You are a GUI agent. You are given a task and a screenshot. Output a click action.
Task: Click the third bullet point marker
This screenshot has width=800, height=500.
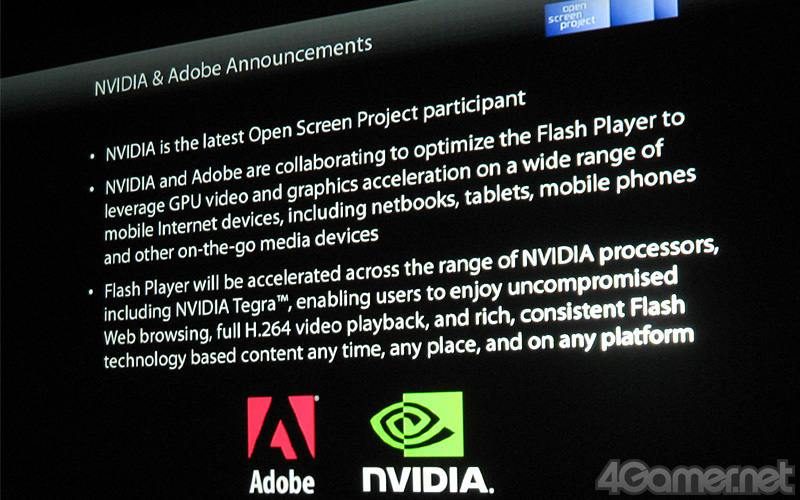(x=91, y=293)
